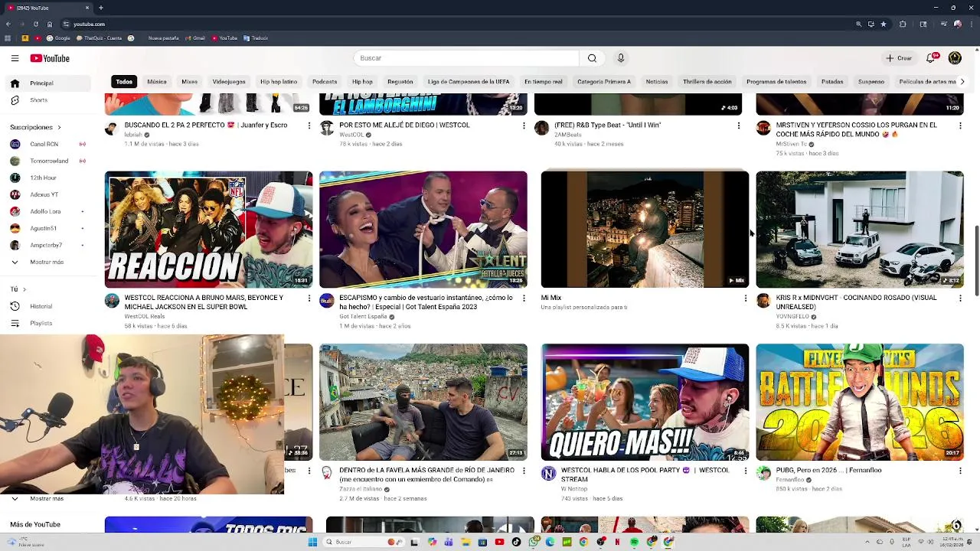Image resolution: width=980 pixels, height=551 pixels.
Task: Open Chrome three-dot menu
Action: click(972, 24)
